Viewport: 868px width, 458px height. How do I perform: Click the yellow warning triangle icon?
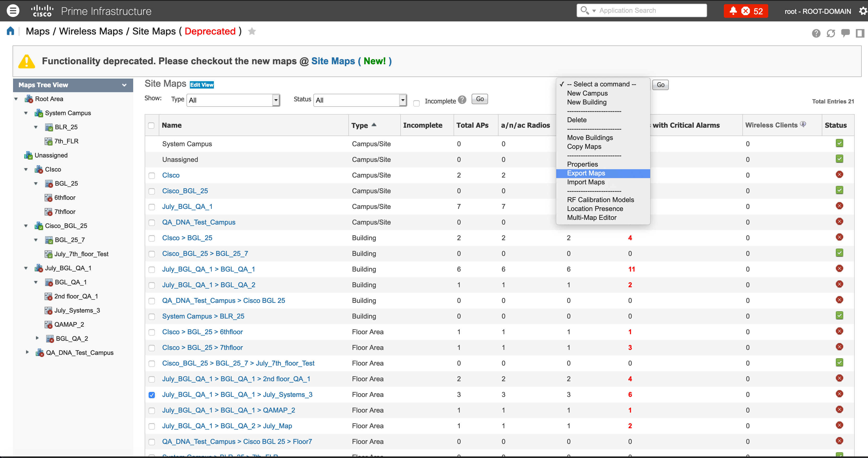(27, 61)
